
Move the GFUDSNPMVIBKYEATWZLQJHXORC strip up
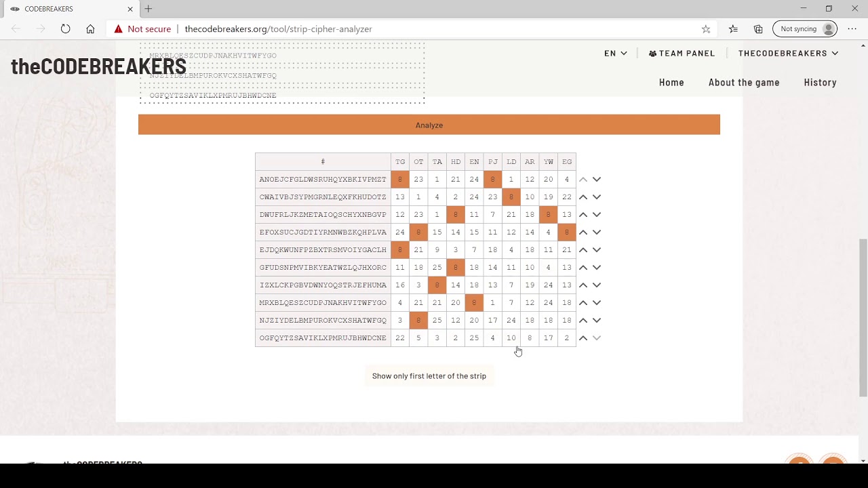click(x=583, y=268)
